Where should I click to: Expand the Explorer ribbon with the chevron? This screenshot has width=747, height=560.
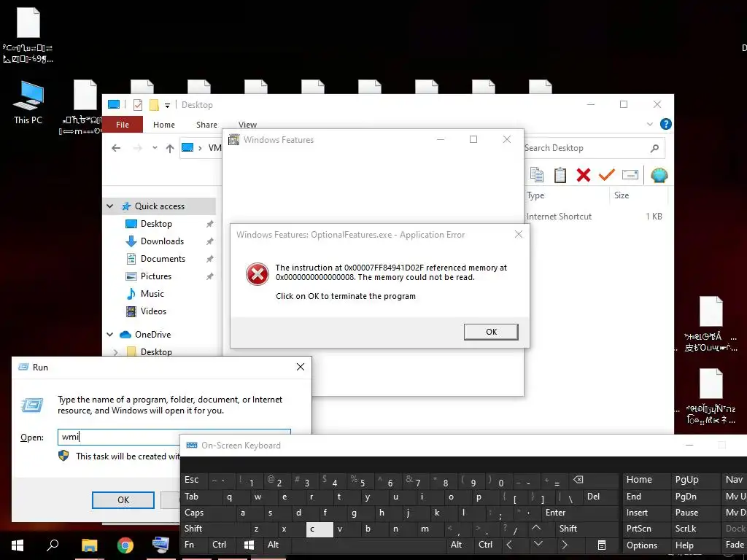pyautogui.click(x=650, y=124)
